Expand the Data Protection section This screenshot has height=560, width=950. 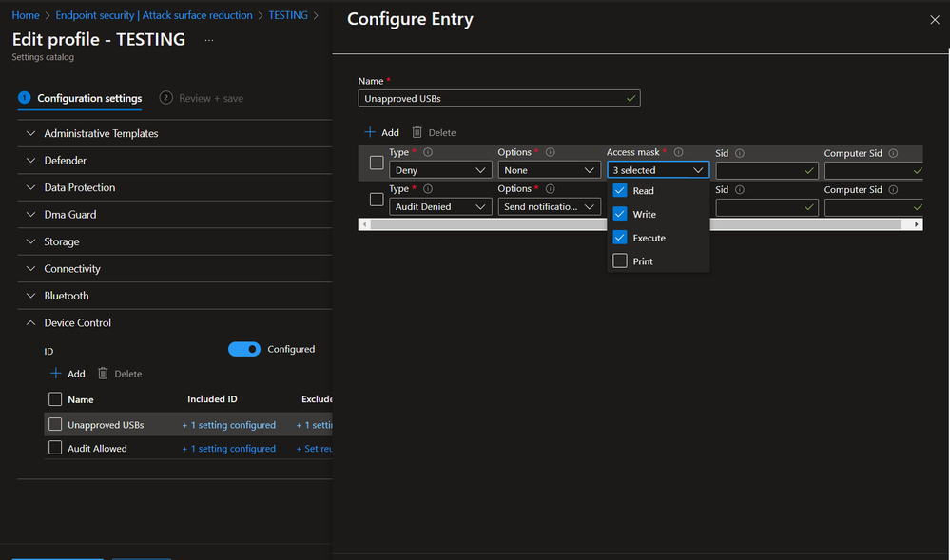175,187
